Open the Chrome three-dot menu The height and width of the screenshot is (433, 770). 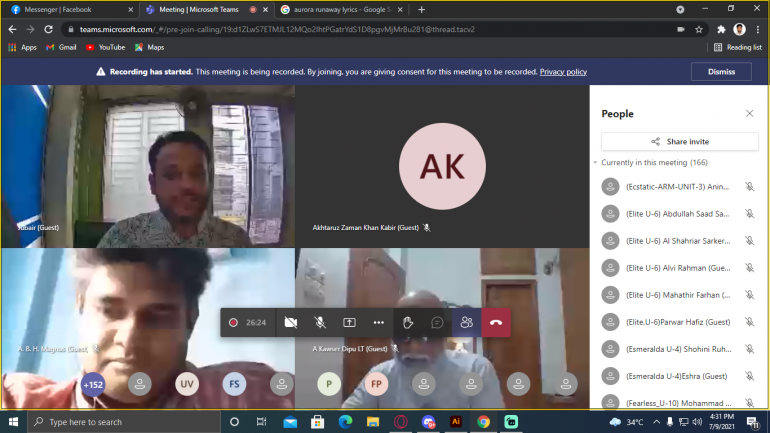(x=757, y=29)
